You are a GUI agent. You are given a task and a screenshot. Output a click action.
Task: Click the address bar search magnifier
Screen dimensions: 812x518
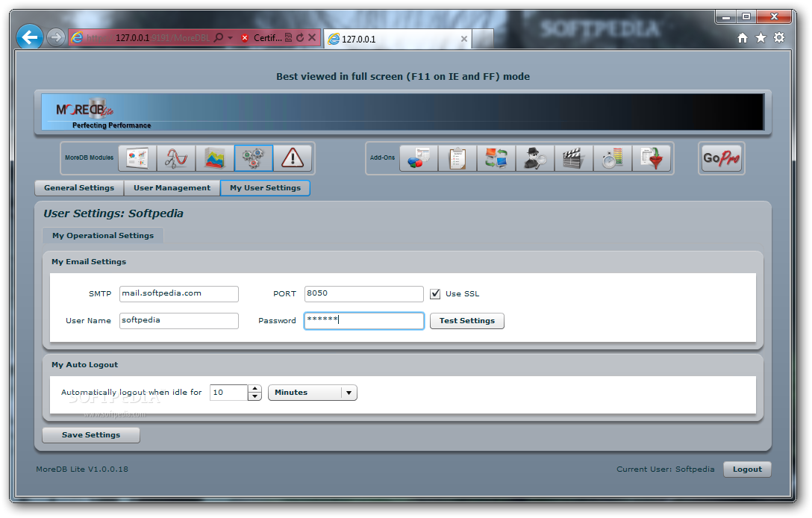219,38
